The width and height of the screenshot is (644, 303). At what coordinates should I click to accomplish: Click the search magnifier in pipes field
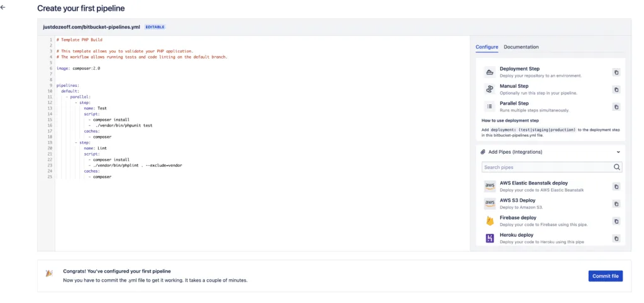pyautogui.click(x=616, y=167)
